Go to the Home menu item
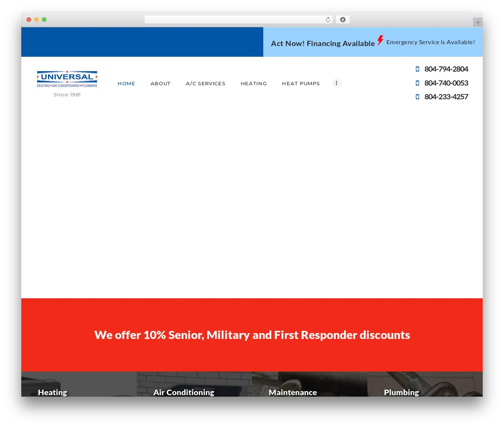The height and width of the screenshot is (427, 504). coord(126,84)
